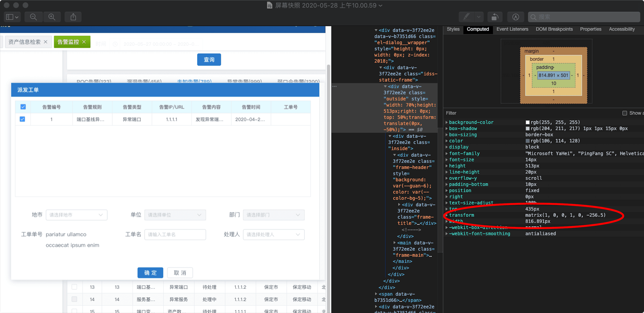Expand the -webkit-font-smoothing property
Image resolution: width=644 pixels, height=313 pixels.
click(x=446, y=234)
